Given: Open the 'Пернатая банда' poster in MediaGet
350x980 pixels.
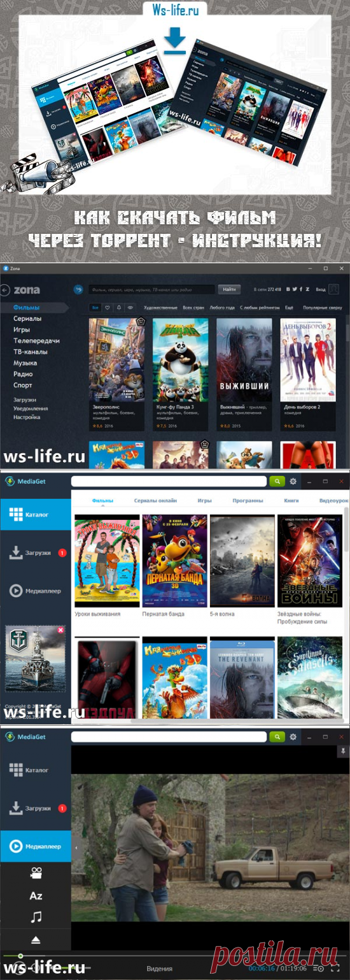Looking at the screenshot, I should point(174,561).
